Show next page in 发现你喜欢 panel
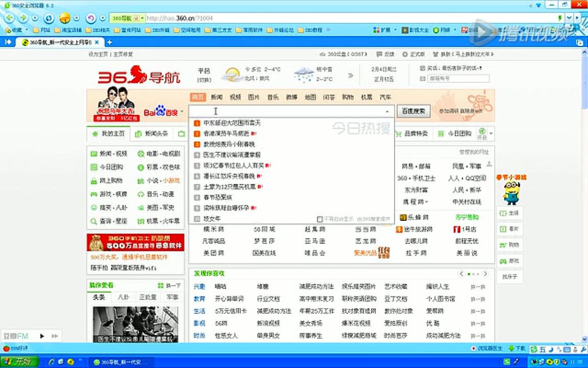Screen dimensions: 588x368 click(485, 274)
